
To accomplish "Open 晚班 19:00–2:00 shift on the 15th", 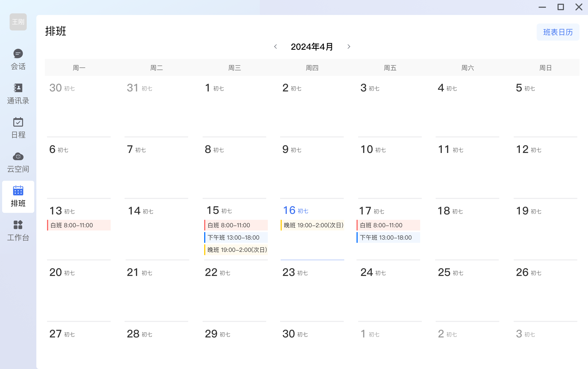I will [x=236, y=250].
